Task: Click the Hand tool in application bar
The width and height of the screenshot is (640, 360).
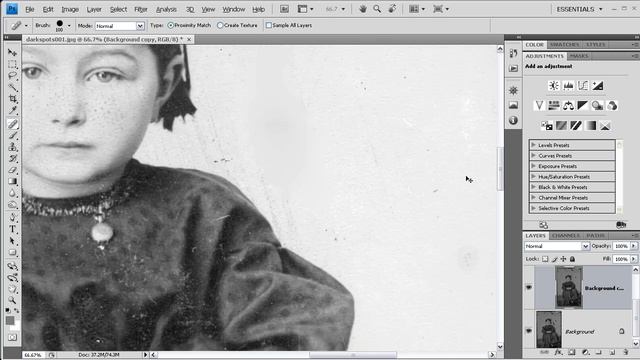Action: click(x=362, y=9)
